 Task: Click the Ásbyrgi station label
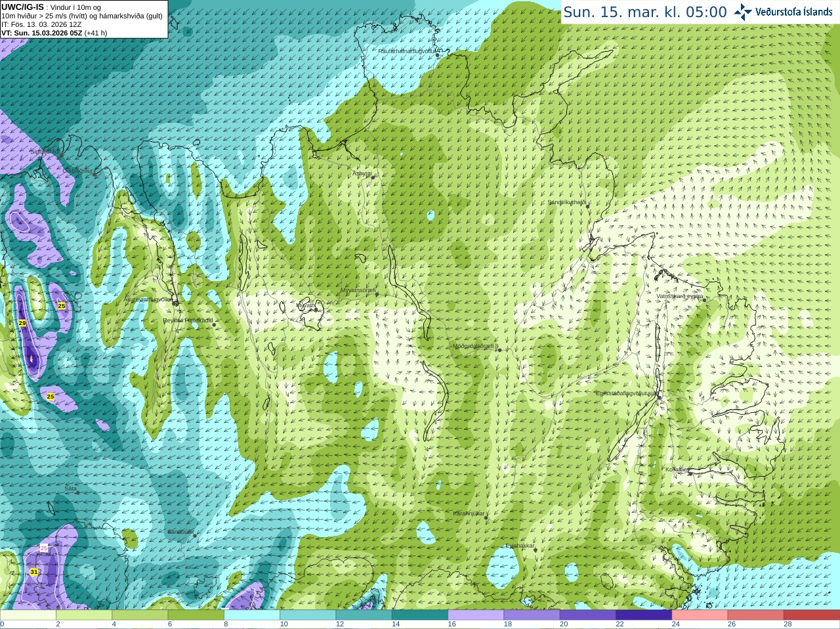[x=362, y=173]
